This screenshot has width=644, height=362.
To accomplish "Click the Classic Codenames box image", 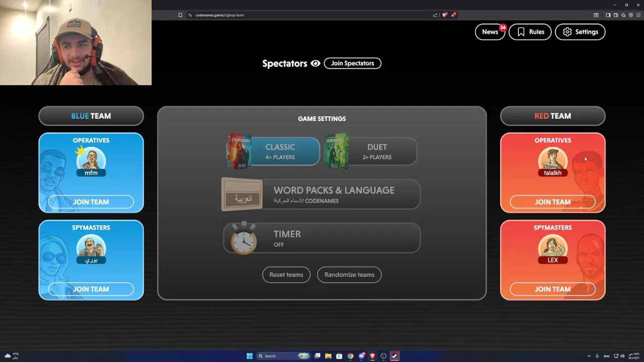I will click(239, 151).
